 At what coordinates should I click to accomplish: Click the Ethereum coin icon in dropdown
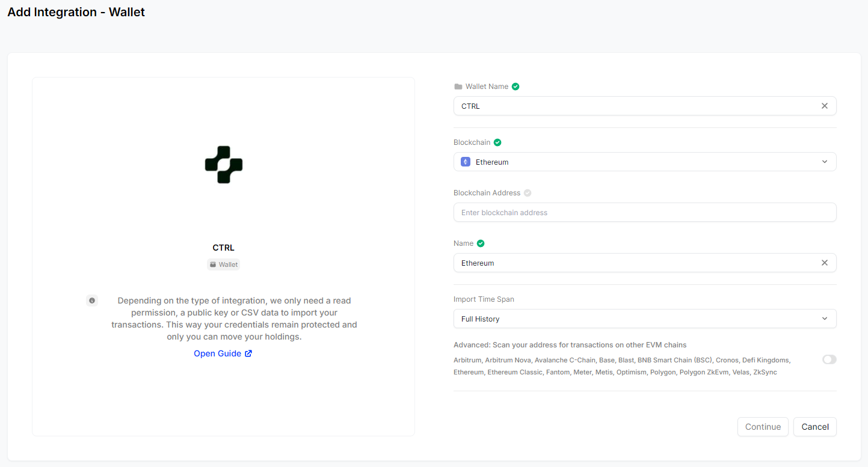click(466, 162)
